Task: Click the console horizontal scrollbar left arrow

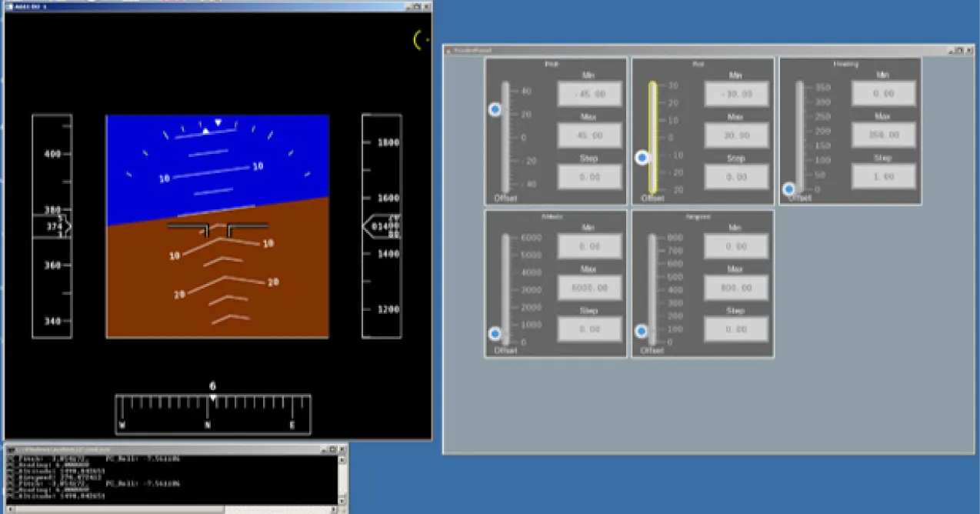Action: (x=9, y=509)
